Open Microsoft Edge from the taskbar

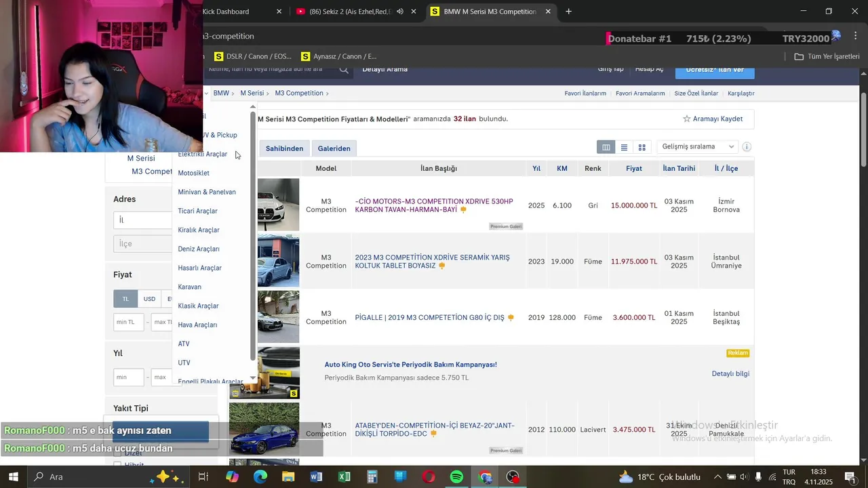click(260, 477)
